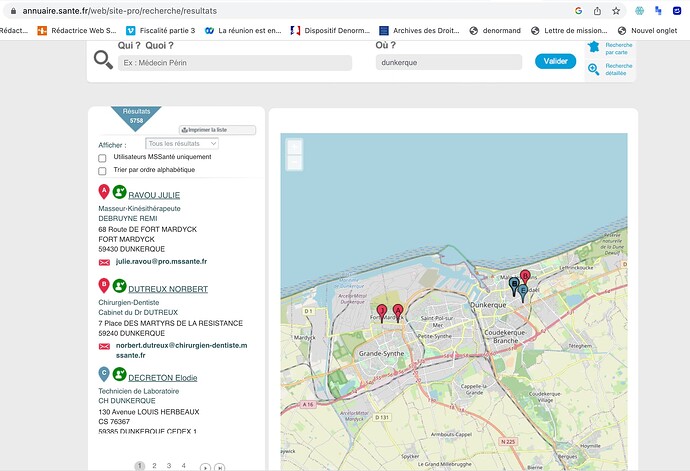Click the browser address bar URL
Viewport: 690px width, 471px height.
pyautogui.click(x=120, y=11)
